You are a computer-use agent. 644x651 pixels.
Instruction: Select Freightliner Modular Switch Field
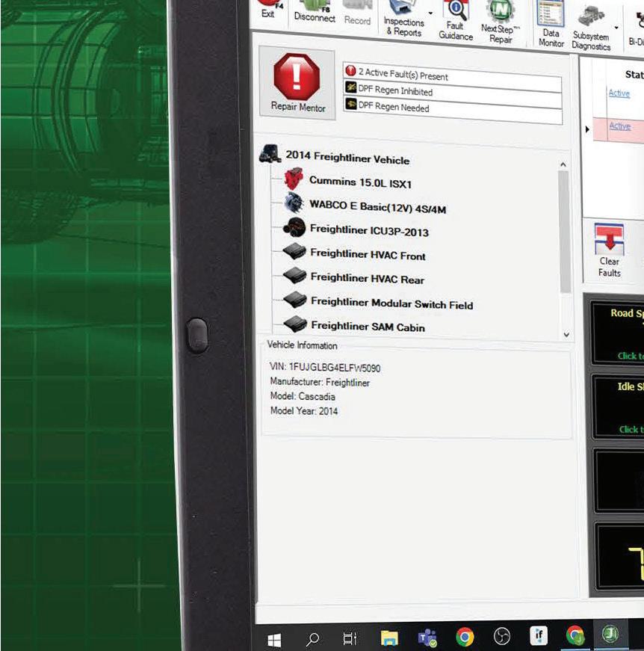pyautogui.click(x=391, y=303)
